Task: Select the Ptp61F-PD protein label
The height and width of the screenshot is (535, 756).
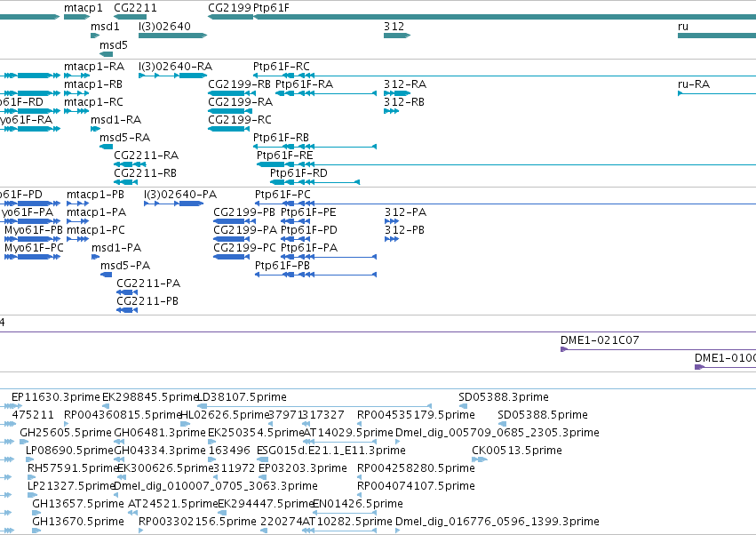Action: (x=309, y=230)
